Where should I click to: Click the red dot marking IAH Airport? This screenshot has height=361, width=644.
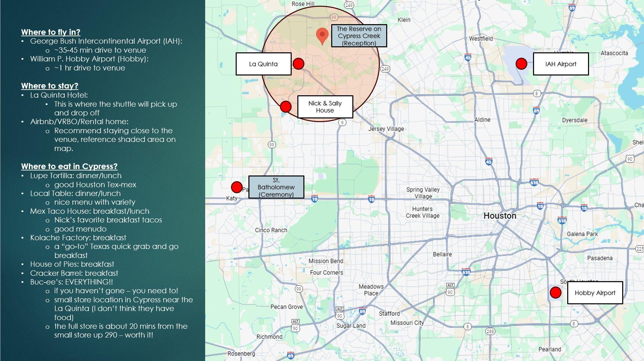tap(521, 64)
